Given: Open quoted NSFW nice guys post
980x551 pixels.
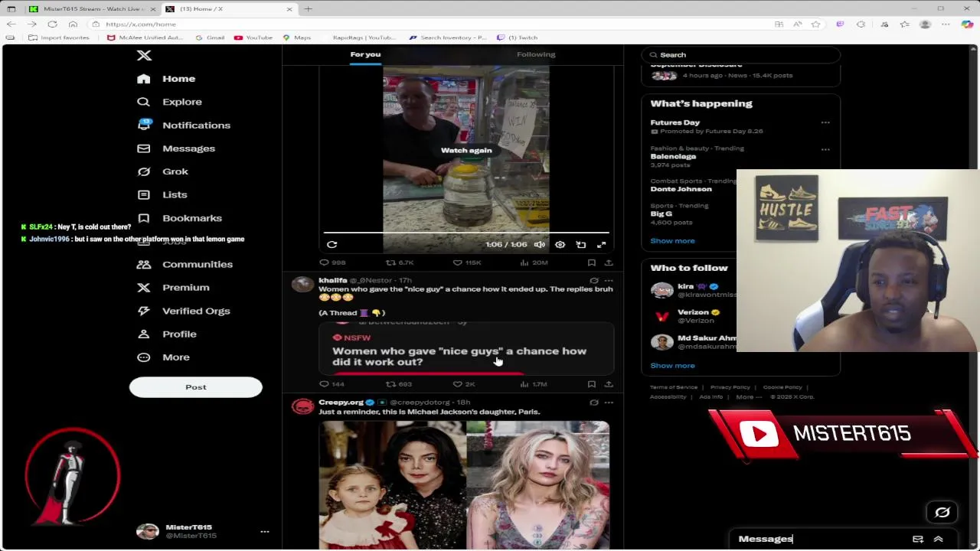Looking at the screenshot, I should [x=466, y=349].
